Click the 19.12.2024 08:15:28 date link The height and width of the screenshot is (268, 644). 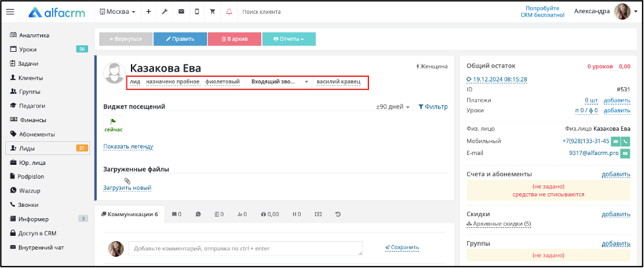click(x=497, y=79)
